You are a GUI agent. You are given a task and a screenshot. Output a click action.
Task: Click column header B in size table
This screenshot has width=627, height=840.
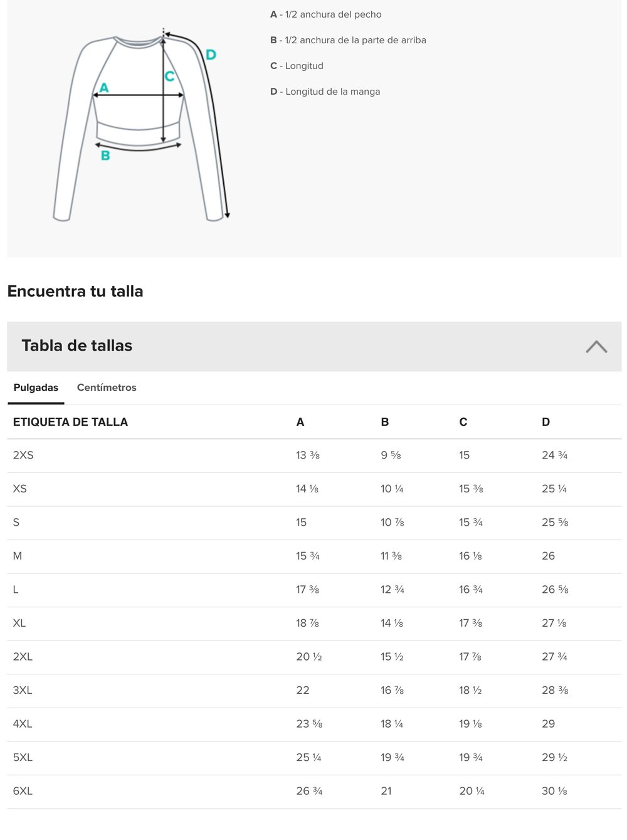pyautogui.click(x=385, y=422)
